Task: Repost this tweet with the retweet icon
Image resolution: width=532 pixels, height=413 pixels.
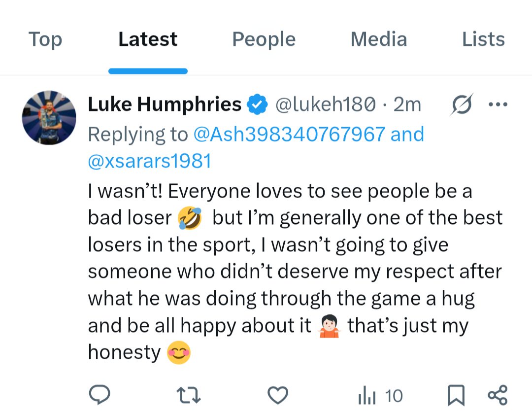Action: tap(188, 395)
